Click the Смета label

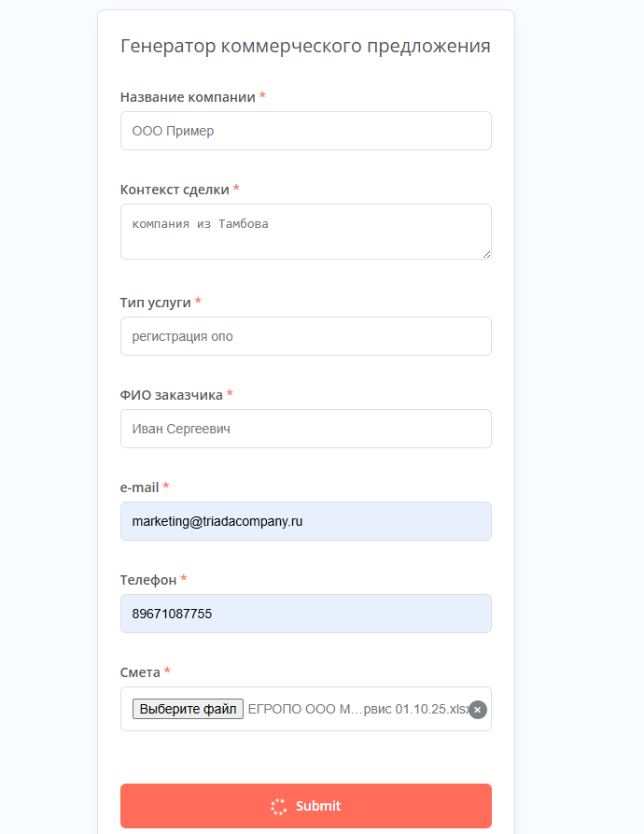[x=140, y=672]
